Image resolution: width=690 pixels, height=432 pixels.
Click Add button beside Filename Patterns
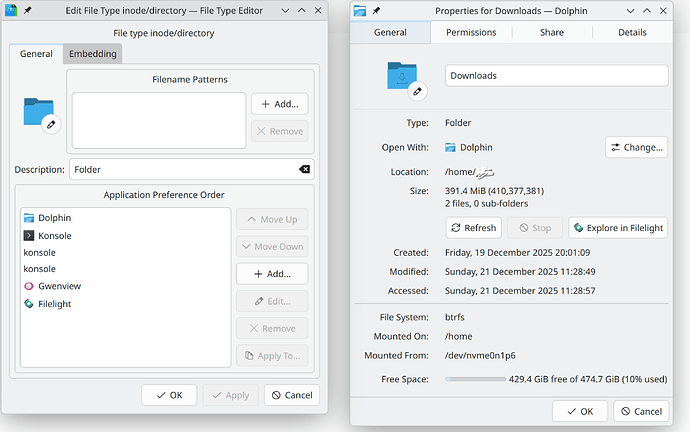[x=279, y=104]
